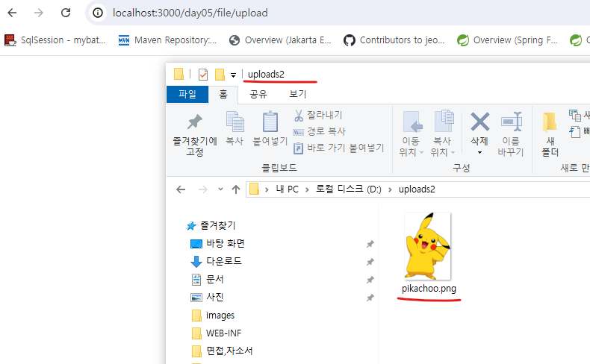Open the Contributors GitHub bookmark
The height and width of the screenshot is (364, 590).
(x=394, y=40)
